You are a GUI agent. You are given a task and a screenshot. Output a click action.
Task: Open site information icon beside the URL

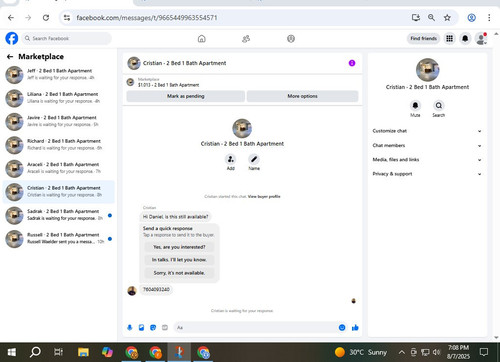(x=67, y=18)
